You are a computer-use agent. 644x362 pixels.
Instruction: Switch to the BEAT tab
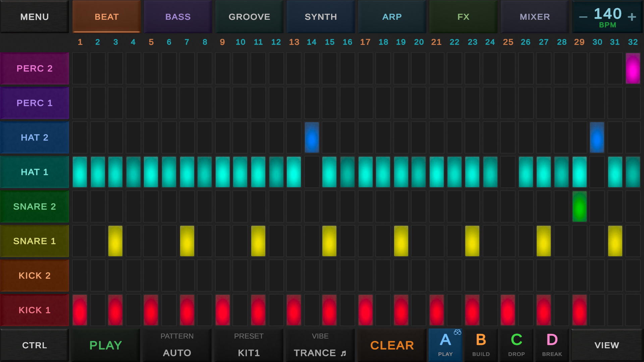click(x=107, y=17)
